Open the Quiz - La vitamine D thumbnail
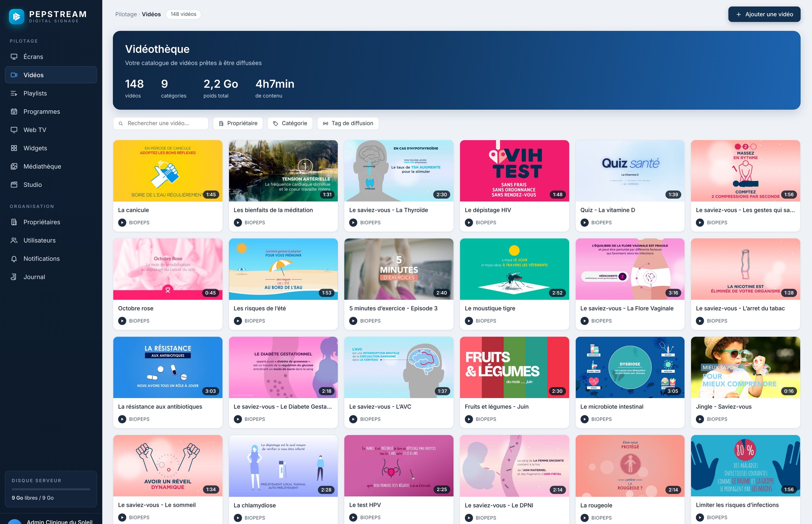The width and height of the screenshot is (812, 524). [630, 171]
